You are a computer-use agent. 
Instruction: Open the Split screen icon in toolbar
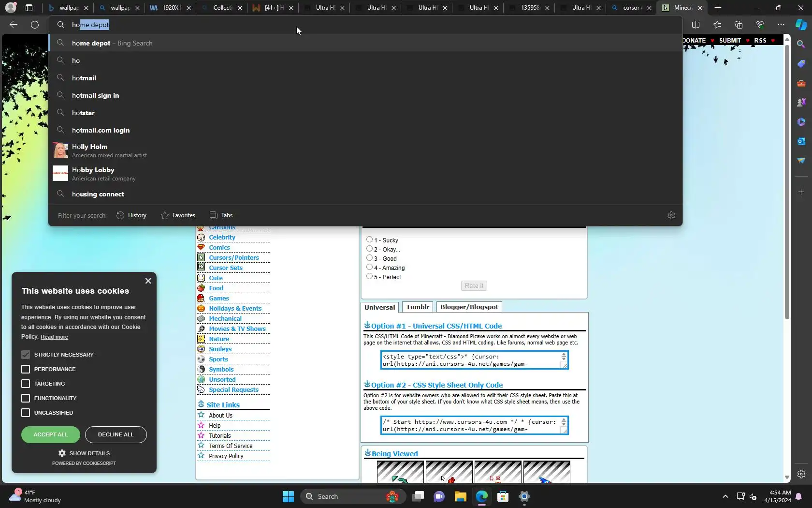[696, 25]
